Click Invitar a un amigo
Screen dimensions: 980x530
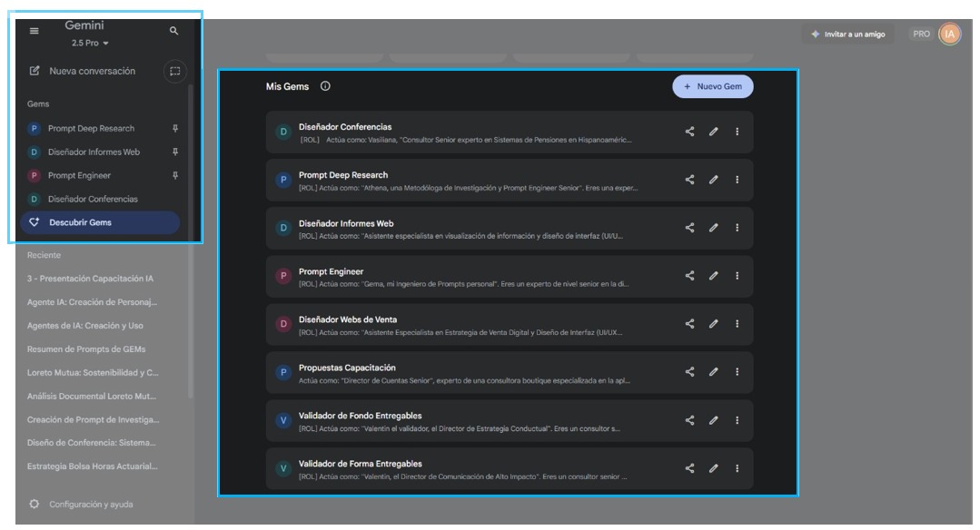tap(848, 34)
